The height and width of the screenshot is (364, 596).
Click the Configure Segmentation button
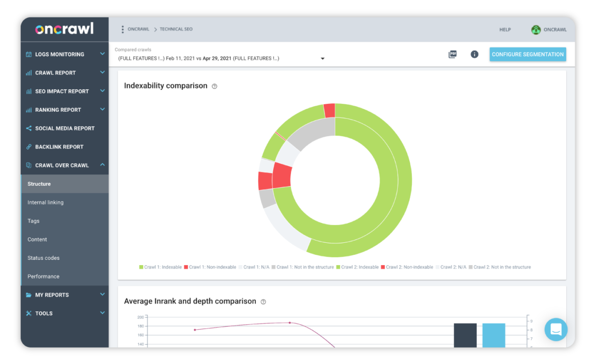point(528,55)
